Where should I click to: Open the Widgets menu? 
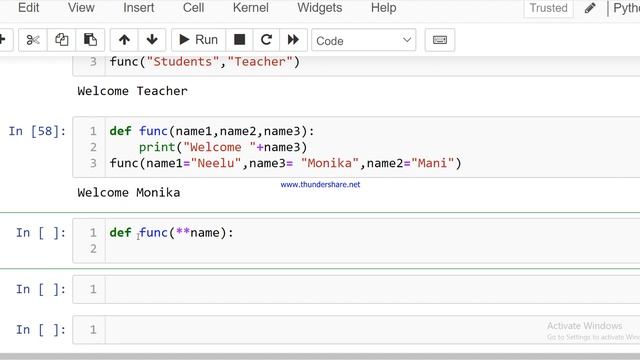click(320, 8)
